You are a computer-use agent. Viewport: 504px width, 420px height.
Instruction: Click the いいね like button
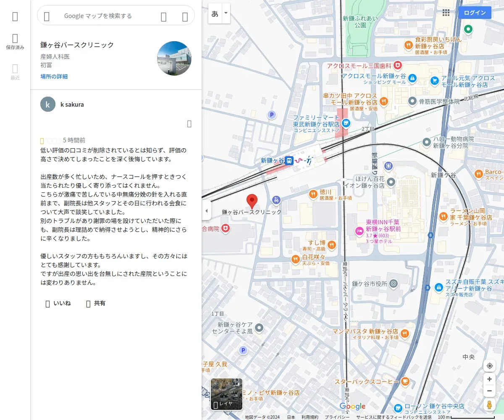[58, 303]
